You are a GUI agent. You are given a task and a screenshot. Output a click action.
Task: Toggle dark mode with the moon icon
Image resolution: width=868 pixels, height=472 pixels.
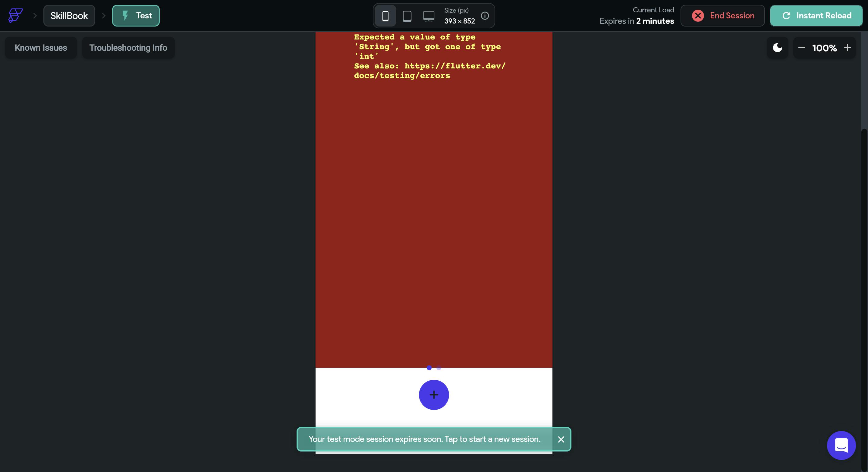(x=777, y=48)
